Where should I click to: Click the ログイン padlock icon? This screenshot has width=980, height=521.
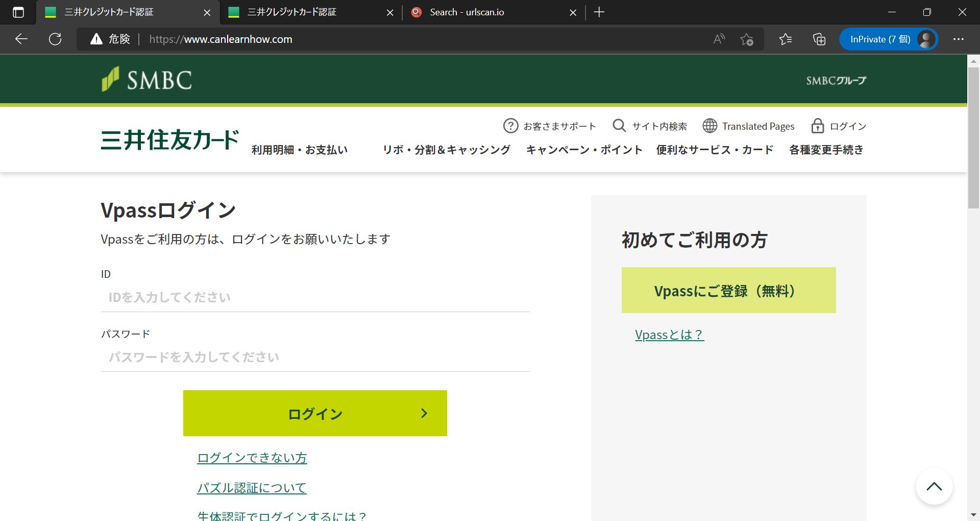pos(818,126)
